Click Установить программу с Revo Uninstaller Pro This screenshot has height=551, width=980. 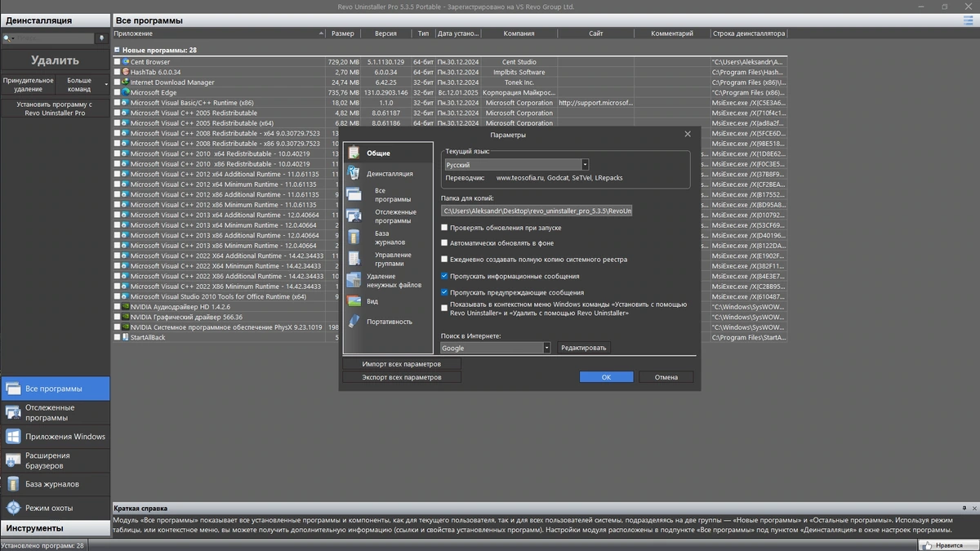point(55,109)
